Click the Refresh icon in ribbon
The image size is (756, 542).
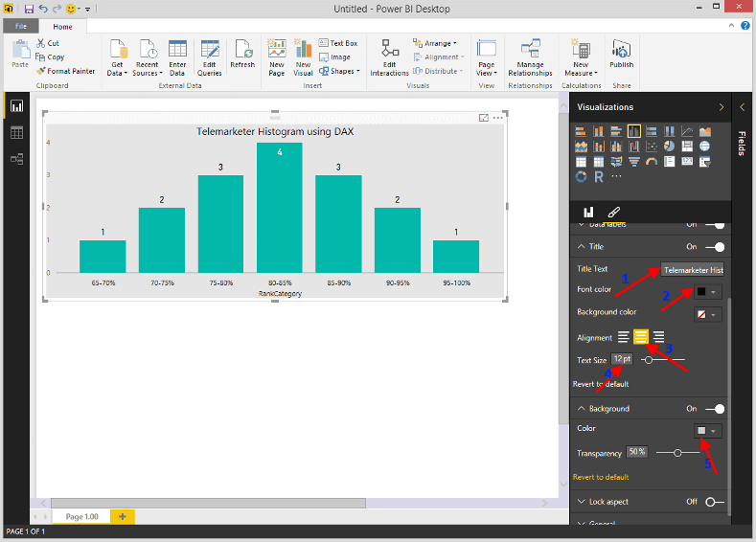pos(242,50)
